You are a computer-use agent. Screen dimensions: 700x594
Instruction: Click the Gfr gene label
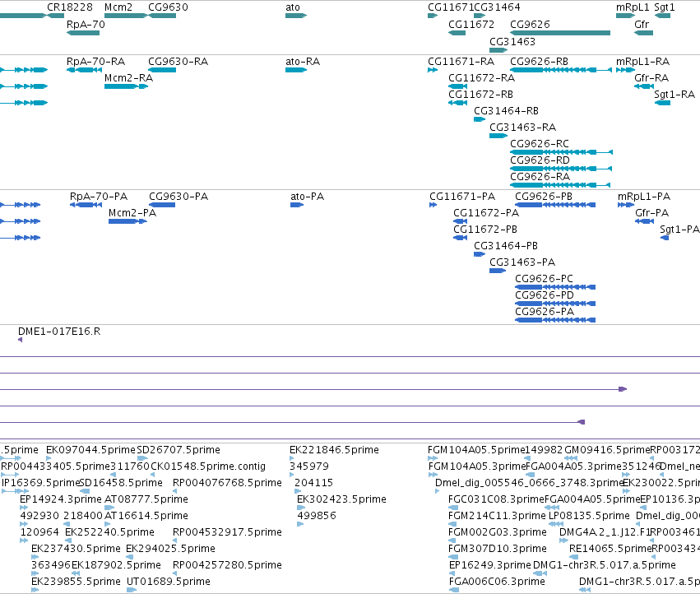pos(642,25)
